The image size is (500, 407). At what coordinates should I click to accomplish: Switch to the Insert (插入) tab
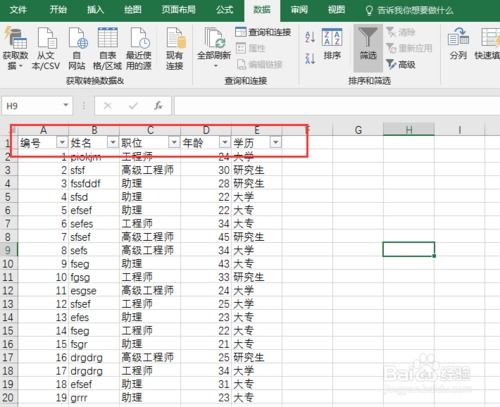click(95, 10)
